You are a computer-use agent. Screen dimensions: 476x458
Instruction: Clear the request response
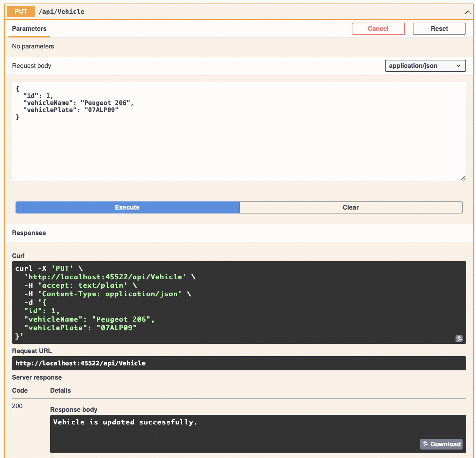(351, 207)
